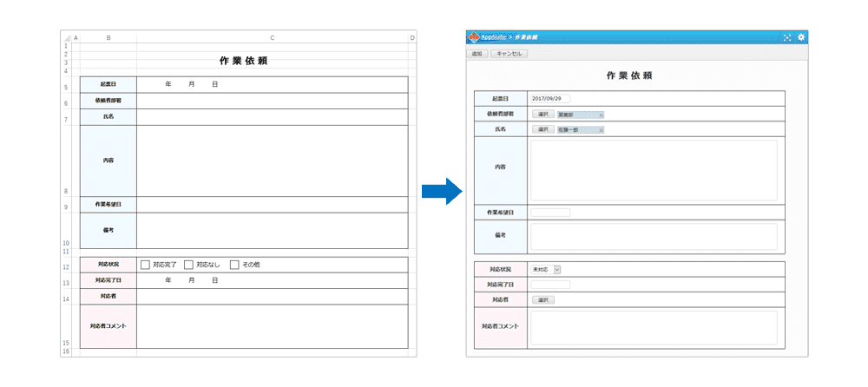Select Excel column C header
The image size is (868, 387).
[x=273, y=37]
